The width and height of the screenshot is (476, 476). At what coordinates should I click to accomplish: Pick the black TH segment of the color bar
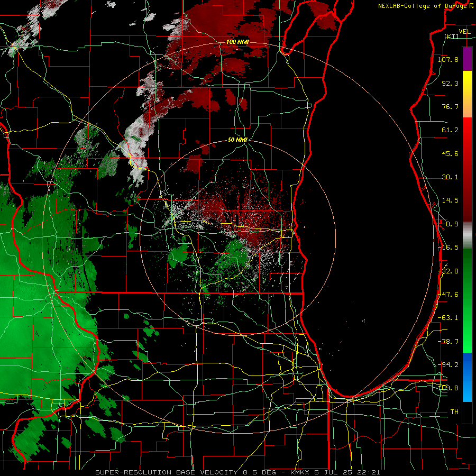click(x=467, y=412)
